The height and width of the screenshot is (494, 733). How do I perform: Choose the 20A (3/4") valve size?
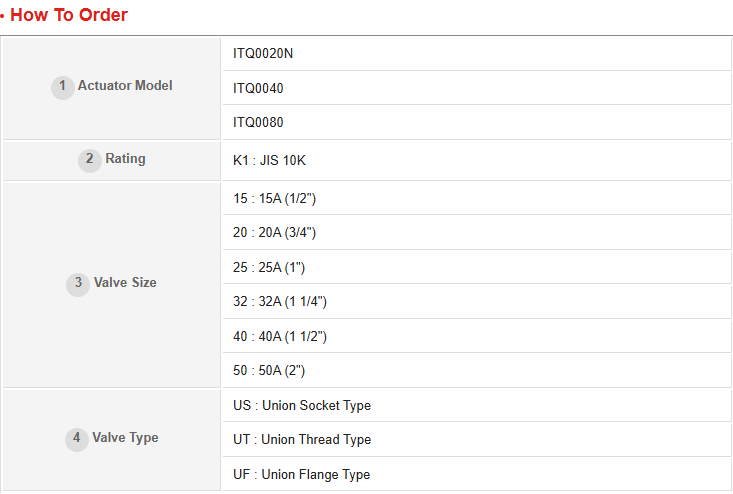pyautogui.click(x=275, y=232)
